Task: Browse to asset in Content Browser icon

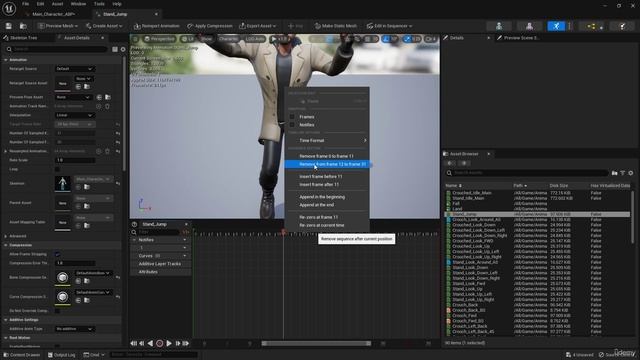Action: tap(23, 26)
